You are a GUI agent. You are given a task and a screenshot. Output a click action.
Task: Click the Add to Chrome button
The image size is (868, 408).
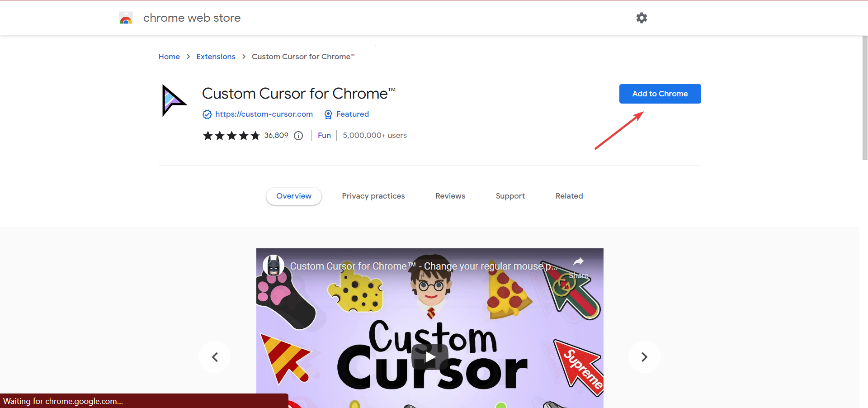point(660,94)
